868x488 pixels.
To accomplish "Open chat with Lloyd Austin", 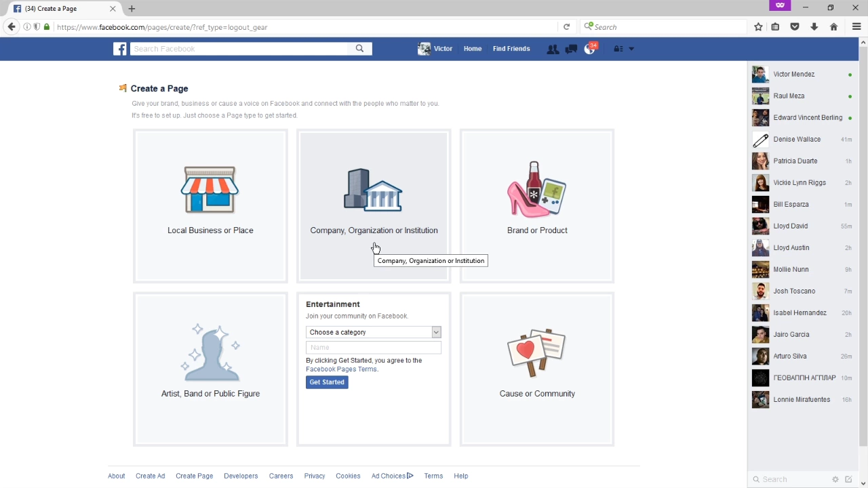I will [803, 248].
